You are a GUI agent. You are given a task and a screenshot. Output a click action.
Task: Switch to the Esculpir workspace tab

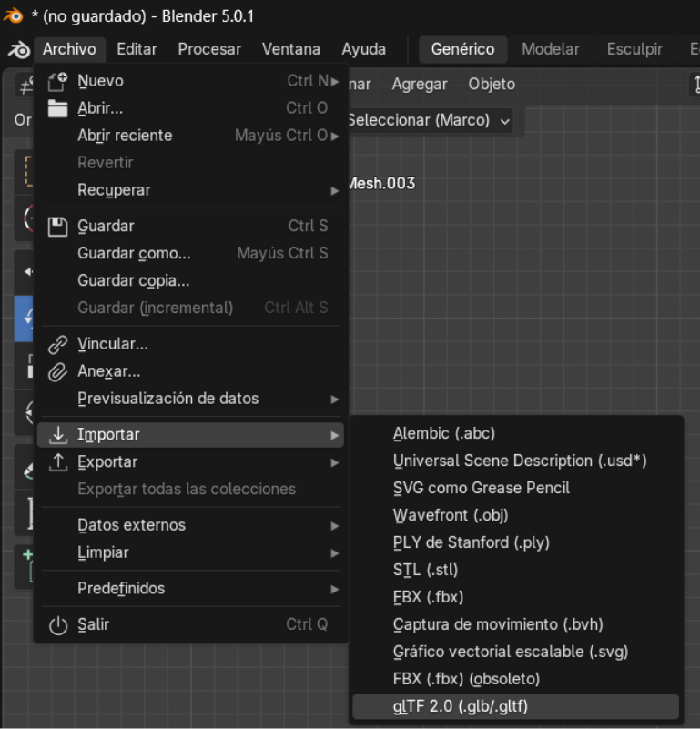pos(634,49)
